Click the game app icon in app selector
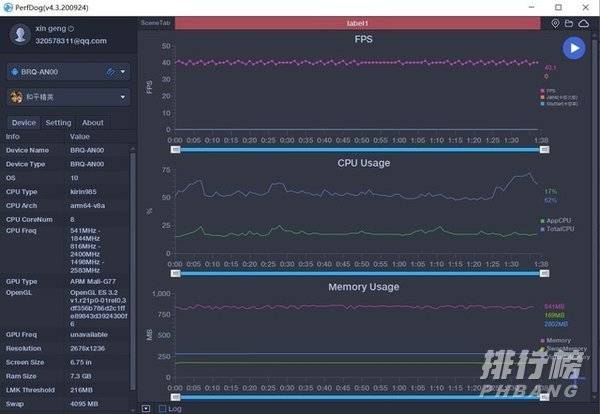The image size is (600, 414). (x=16, y=97)
